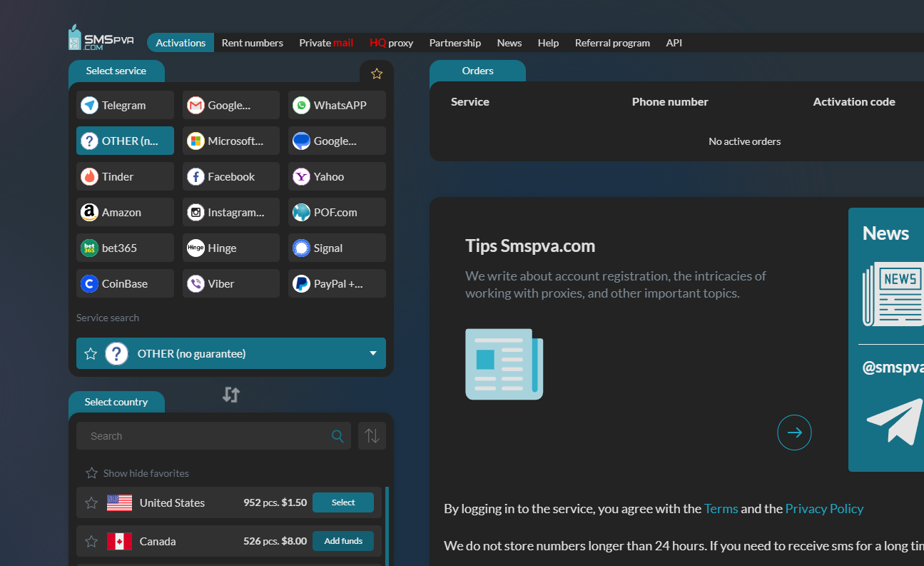Open the Telegram paper plane channel icon
Image resolution: width=924 pixels, height=566 pixels.
[x=895, y=422]
